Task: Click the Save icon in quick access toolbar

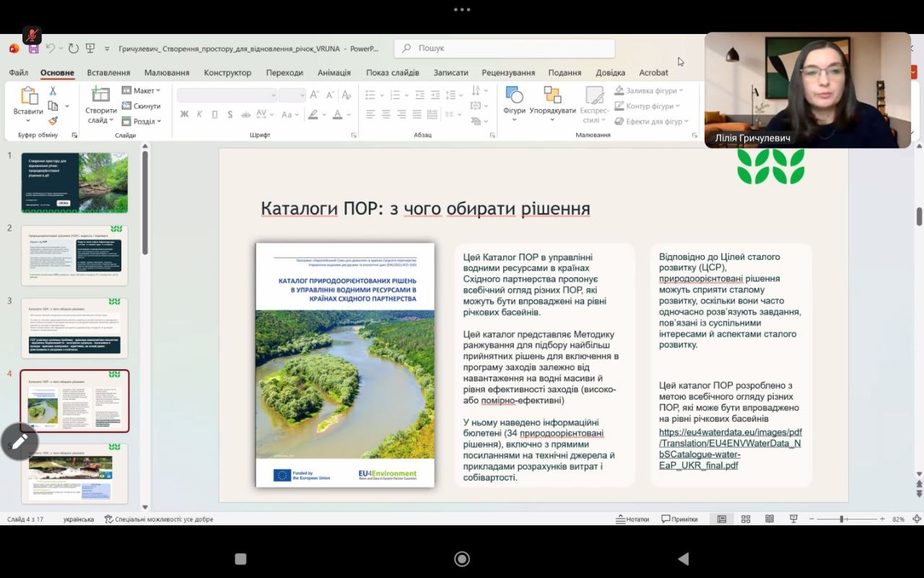Action: pos(33,48)
